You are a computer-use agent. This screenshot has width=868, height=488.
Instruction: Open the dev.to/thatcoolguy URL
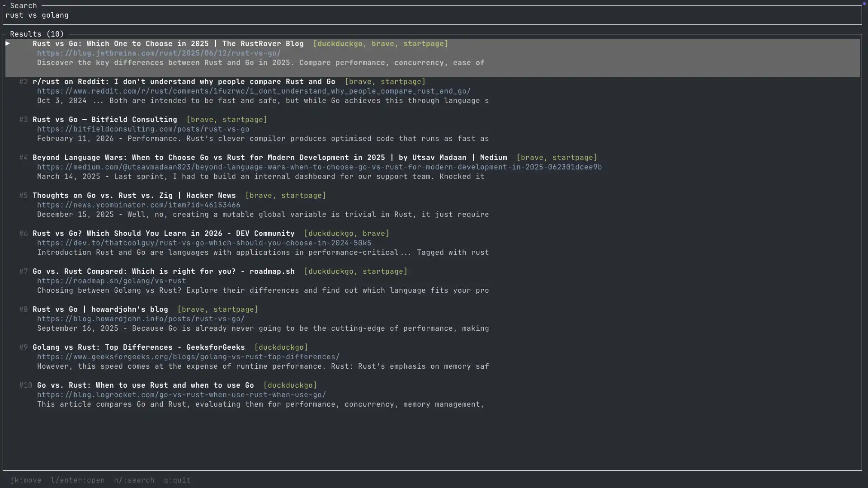pos(204,243)
